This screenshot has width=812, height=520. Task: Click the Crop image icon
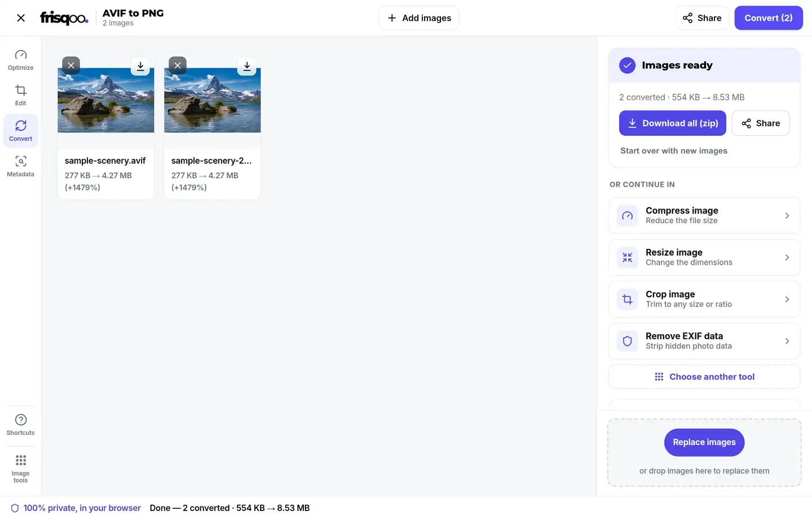pos(628,299)
